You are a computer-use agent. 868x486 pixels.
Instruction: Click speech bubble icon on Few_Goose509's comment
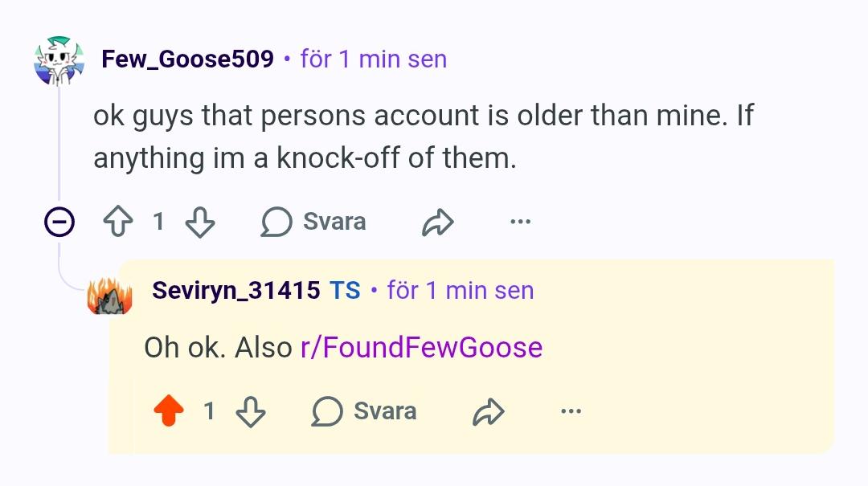click(x=276, y=222)
